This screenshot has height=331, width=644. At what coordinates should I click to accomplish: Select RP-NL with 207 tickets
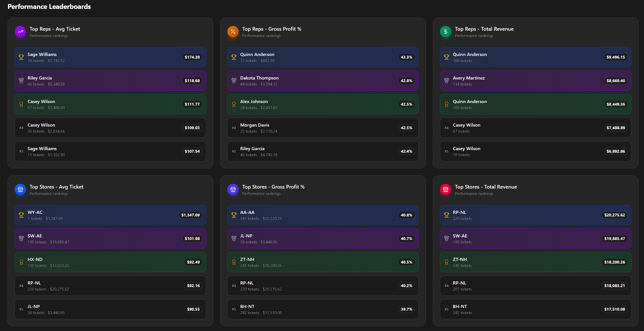click(536, 286)
